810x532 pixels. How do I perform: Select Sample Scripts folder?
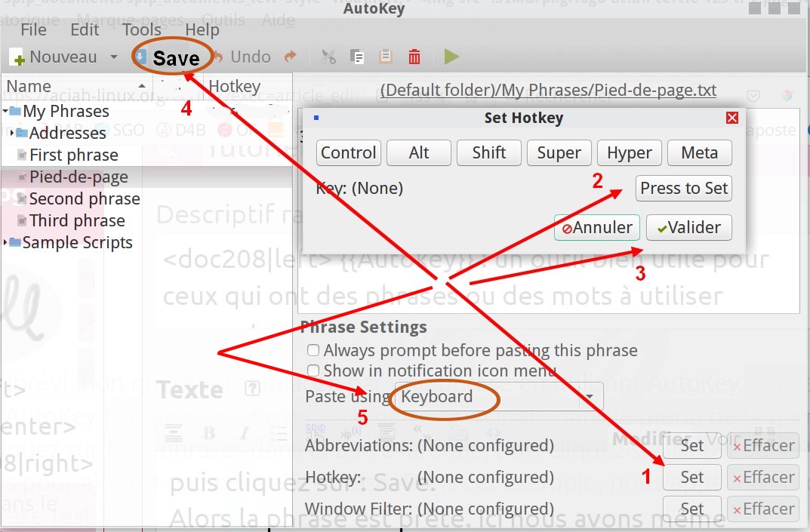pos(78,242)
